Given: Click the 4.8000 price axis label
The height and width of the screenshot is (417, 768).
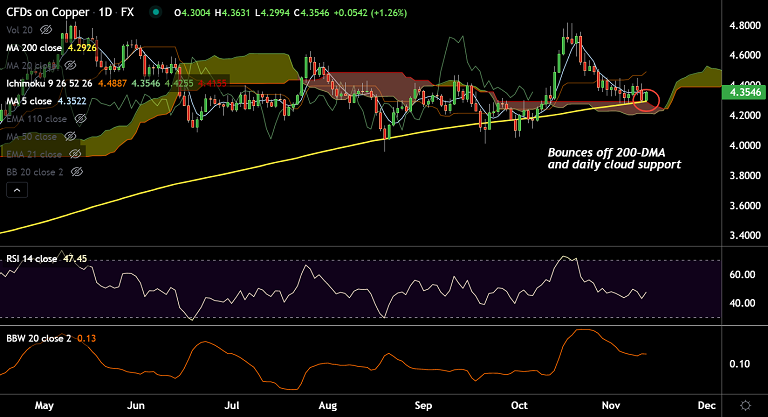Looking at the screenshot, I should pyautogui.click(x=745, y=25).
